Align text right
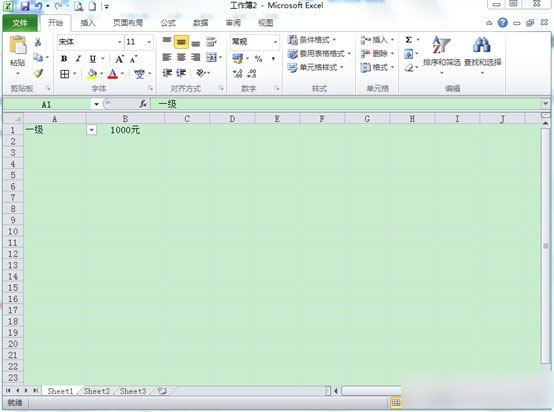 pos(196,57)
